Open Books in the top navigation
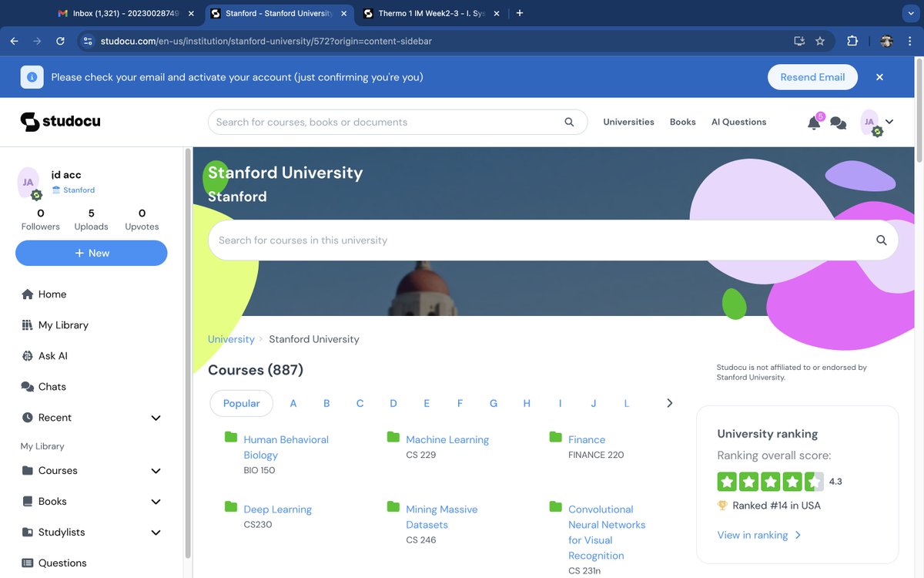This screenshot has width=924, height=578. (x=682, y=122)
